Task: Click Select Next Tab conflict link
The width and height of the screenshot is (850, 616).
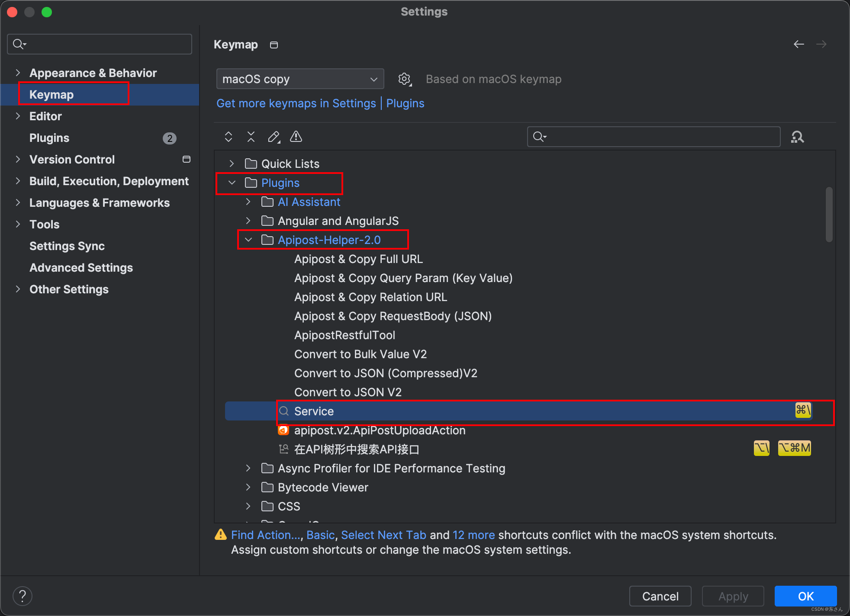Action: click(x=383, y=535)
